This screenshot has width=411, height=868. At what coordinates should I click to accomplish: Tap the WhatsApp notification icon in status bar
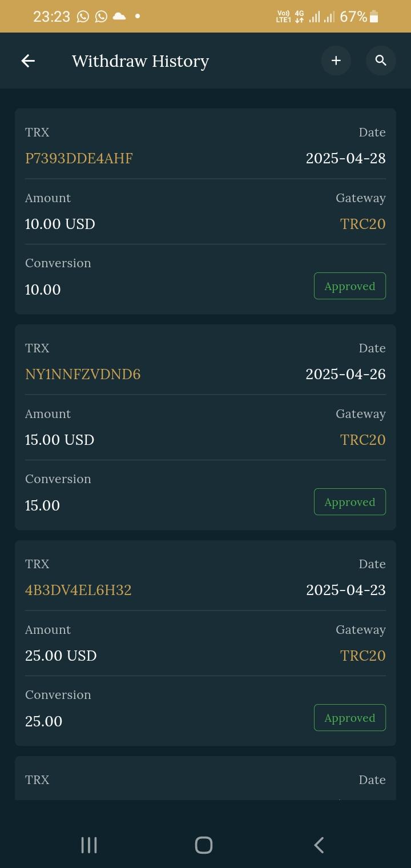coord(83,17)
